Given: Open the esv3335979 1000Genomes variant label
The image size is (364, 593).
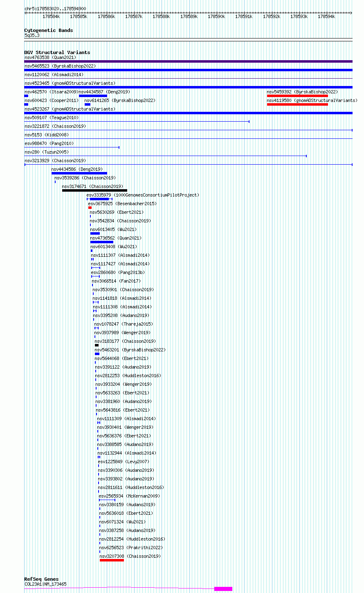Looking at the screenshot, I should 143,195.
